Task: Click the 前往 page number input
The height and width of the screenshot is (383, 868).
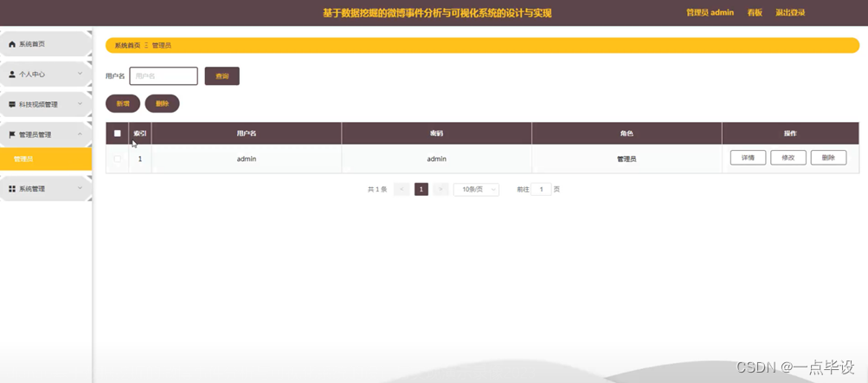Action: click(x=542, y=190)
